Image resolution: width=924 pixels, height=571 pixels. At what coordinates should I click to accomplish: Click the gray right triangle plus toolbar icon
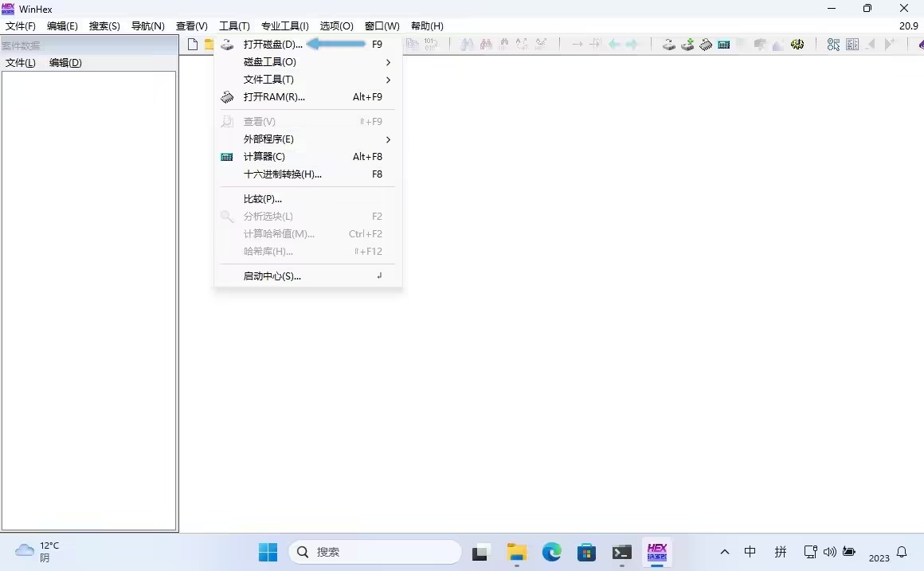[x=889, y=44]
